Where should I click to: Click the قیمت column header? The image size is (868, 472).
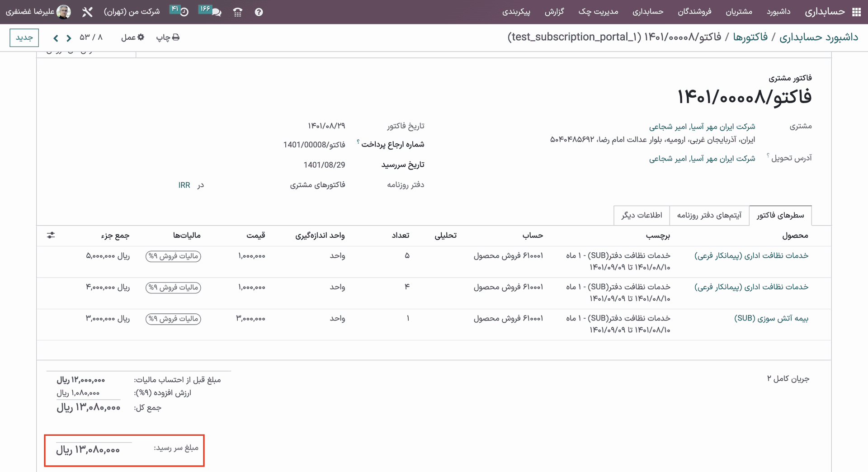[x=256, y=236]
